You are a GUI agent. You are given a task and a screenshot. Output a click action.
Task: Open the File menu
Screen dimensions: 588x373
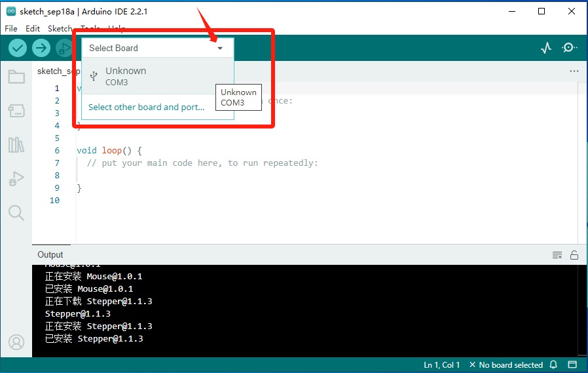point(11,29)
